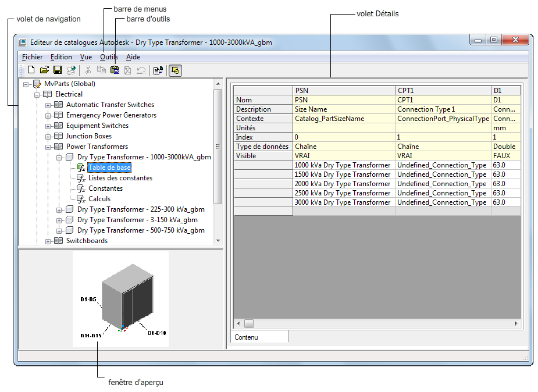Click the Undo arrow icon
538x392 pixels.
[141, 70]
